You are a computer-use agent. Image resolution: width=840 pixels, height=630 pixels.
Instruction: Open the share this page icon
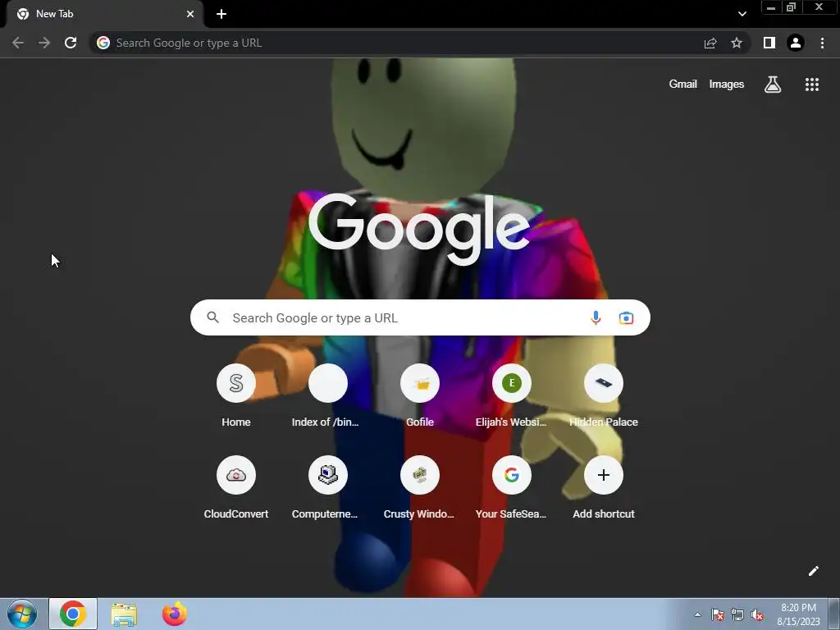coord(710,43)
